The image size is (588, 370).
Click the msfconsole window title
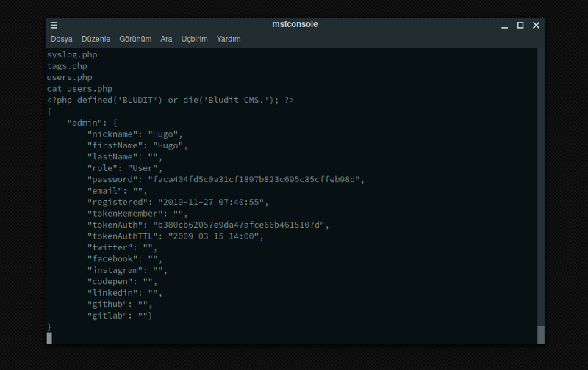point(295,24)
